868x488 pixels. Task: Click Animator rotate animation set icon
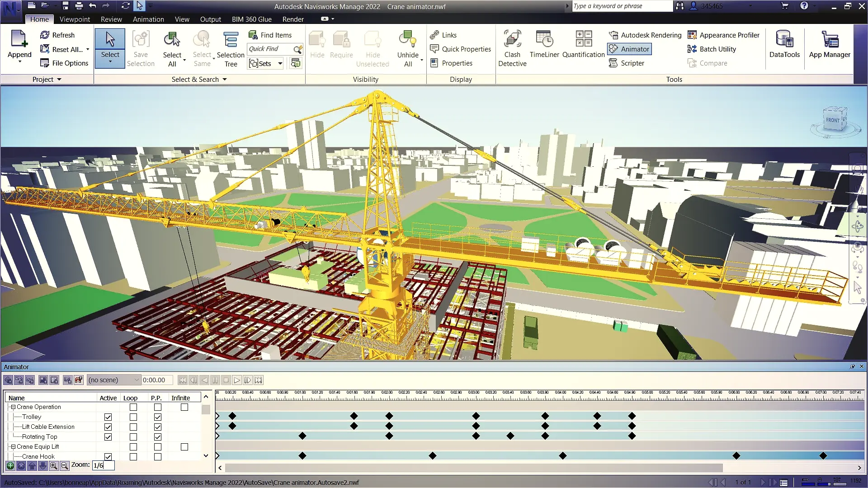pyautogui.click(x=19, y=380)
